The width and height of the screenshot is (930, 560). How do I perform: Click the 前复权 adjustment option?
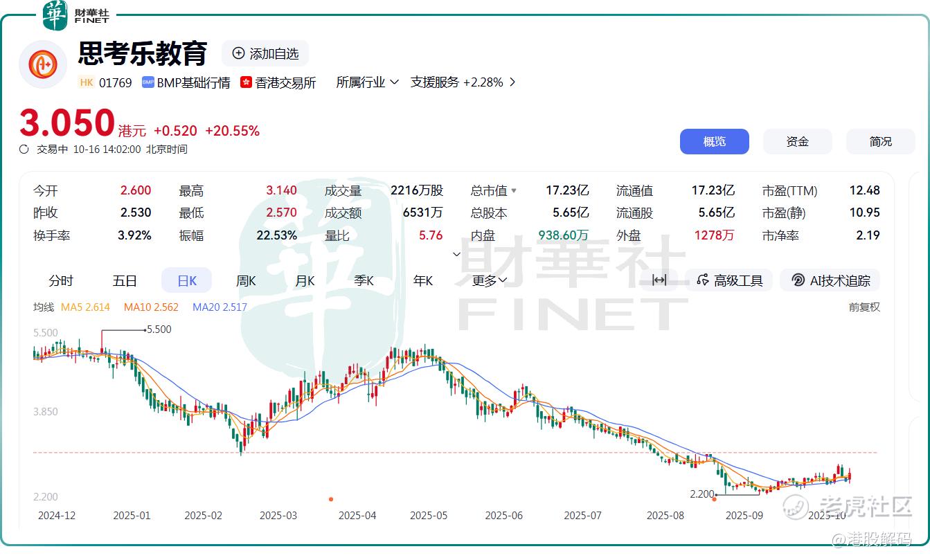point(864,307)
